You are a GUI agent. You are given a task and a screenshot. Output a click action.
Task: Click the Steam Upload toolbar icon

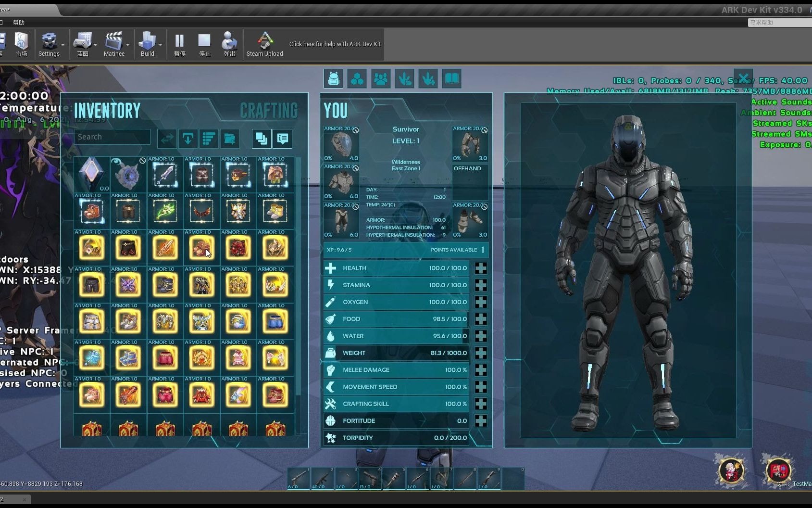265,44
